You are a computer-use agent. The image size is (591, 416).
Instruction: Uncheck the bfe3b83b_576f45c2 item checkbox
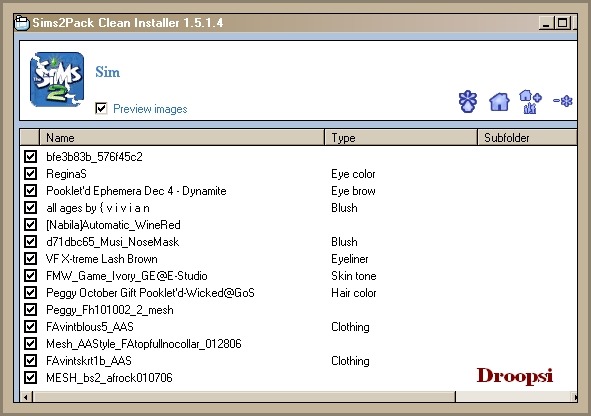coord(31,156)
